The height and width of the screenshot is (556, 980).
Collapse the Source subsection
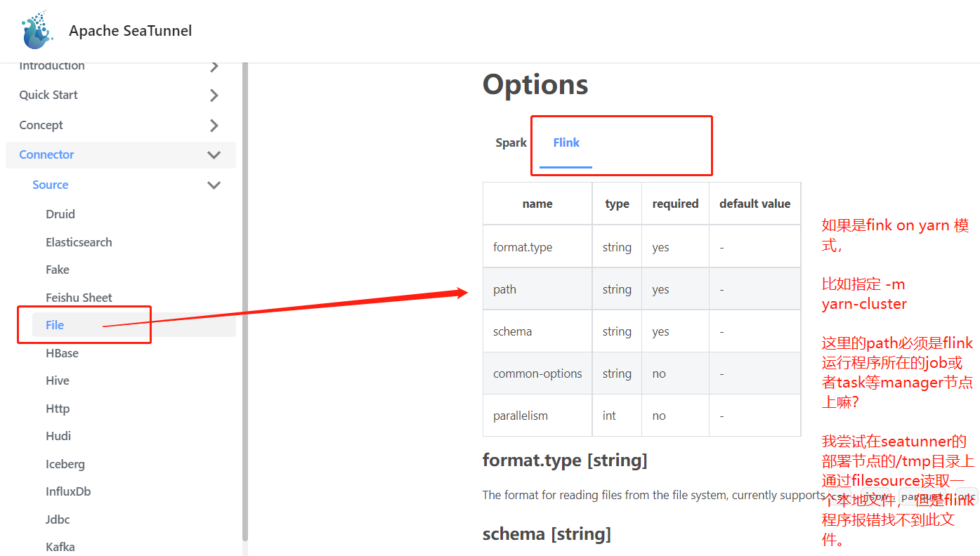coord(214,185)
